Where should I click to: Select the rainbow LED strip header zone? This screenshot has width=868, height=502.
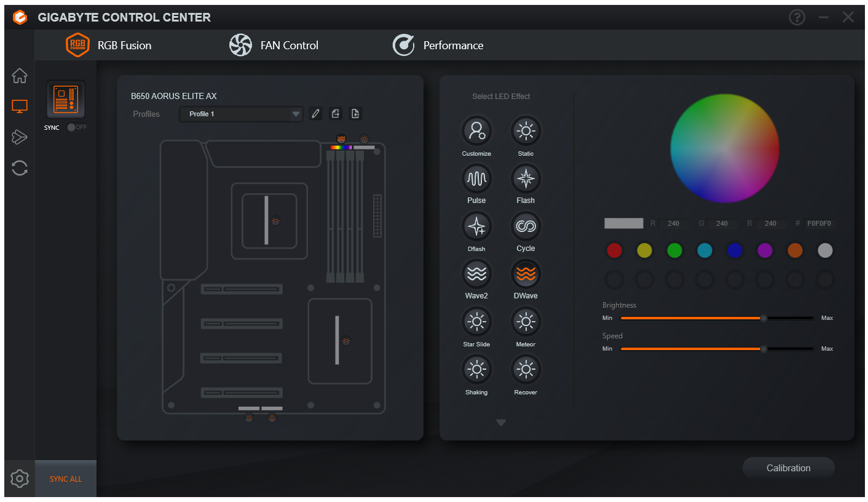click(341, 148)
